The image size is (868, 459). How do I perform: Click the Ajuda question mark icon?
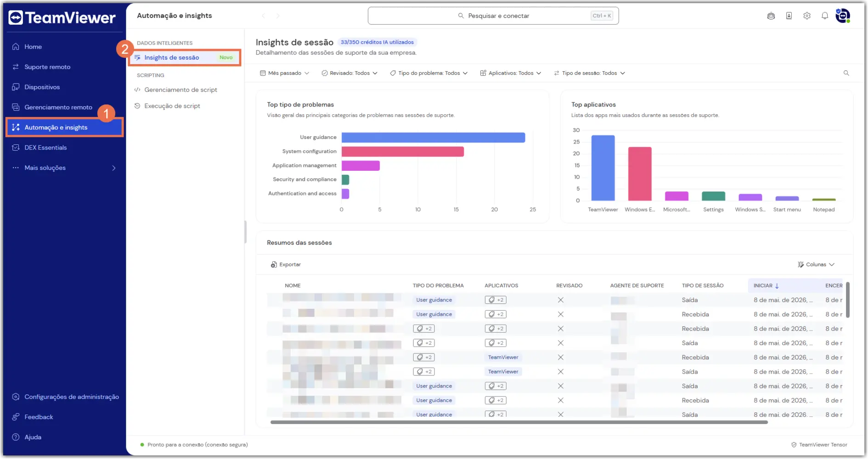[x=16, y=437]
